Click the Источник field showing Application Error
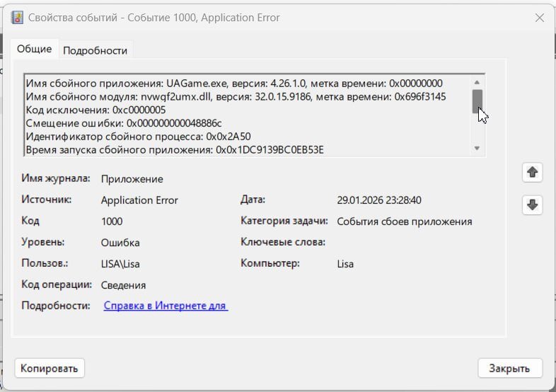Image resolution: width=556 pixels, height=392 pixels. [139, 200]
